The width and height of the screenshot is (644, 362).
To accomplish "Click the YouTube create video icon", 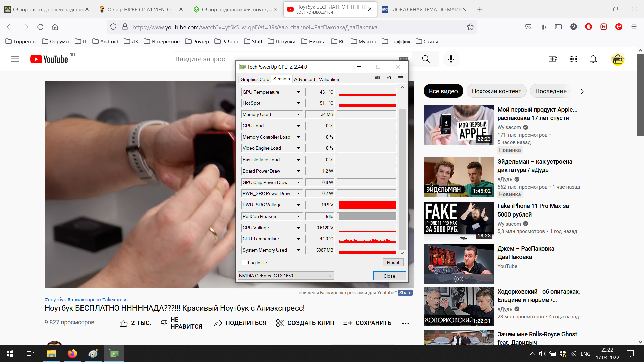I will tap(553, 59).
